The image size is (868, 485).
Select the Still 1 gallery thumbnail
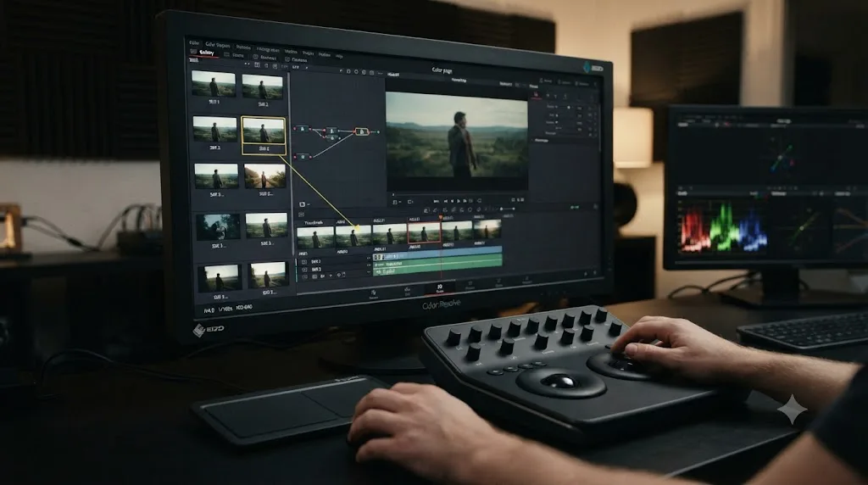tap(214, 84)
